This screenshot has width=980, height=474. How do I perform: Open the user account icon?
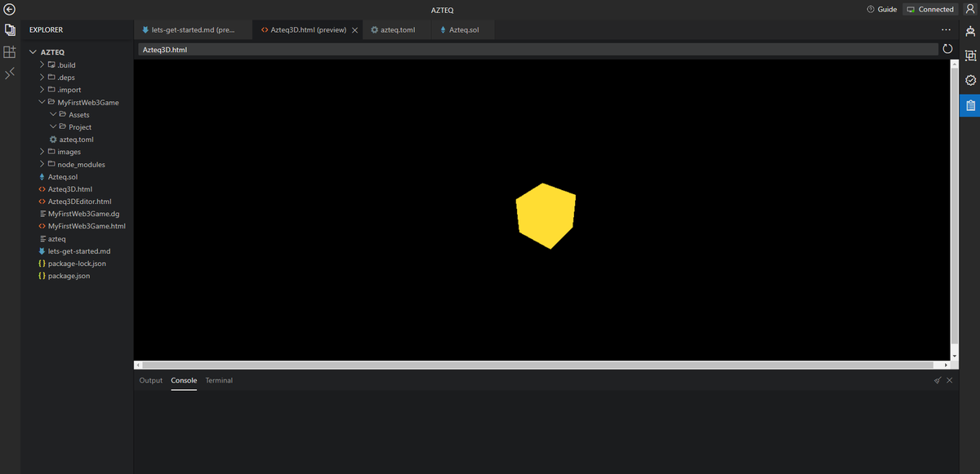(969, 9)
